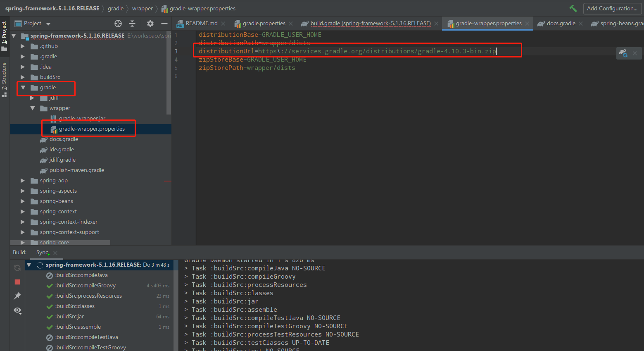Image resolution: width=644 pixels, height=351 pixels.
Task: Collapse the gradle folder
Action: (x=23, y=88)
